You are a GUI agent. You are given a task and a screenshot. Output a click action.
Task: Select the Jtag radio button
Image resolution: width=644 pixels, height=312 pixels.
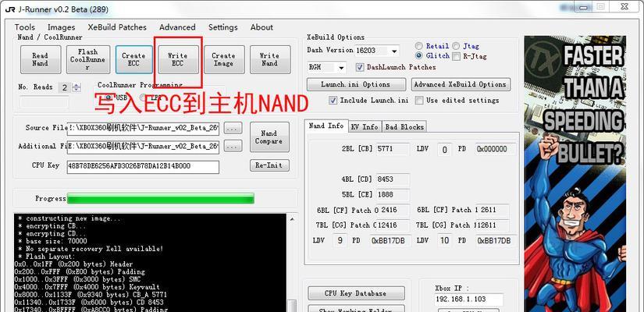click(x=456, y=46)
